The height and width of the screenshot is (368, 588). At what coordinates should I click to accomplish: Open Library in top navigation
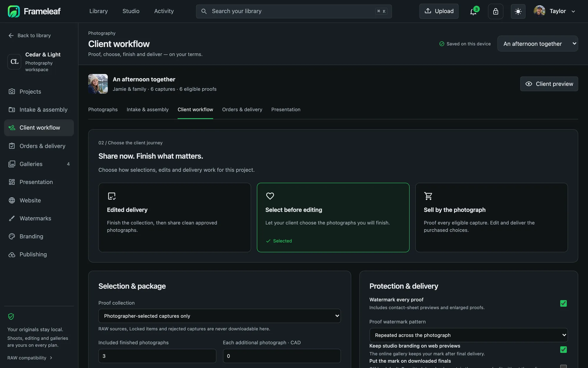[x=98, y=11]
